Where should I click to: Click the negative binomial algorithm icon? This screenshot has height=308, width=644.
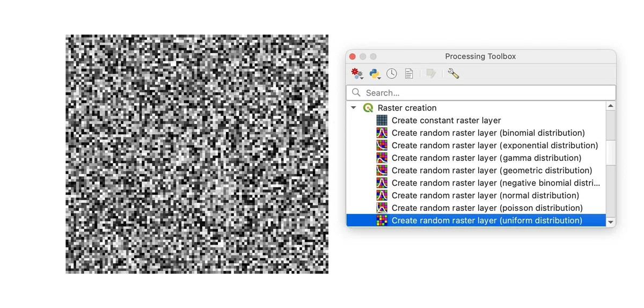382,183
